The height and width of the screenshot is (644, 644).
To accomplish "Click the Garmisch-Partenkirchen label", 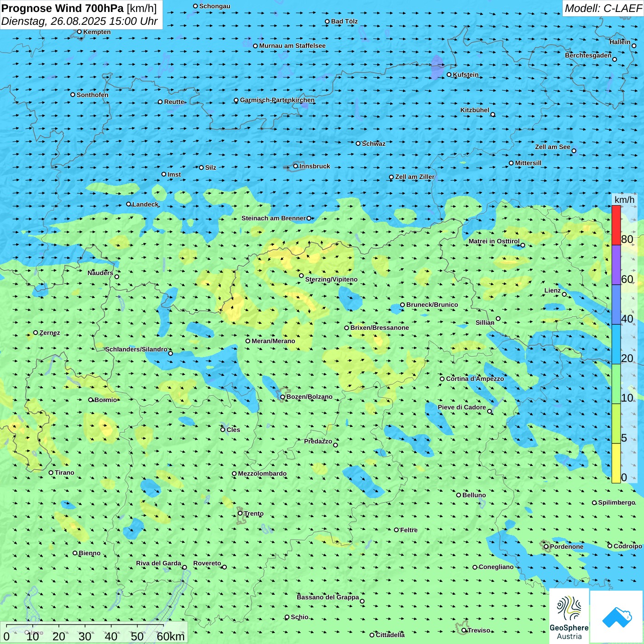I will 277,100.
